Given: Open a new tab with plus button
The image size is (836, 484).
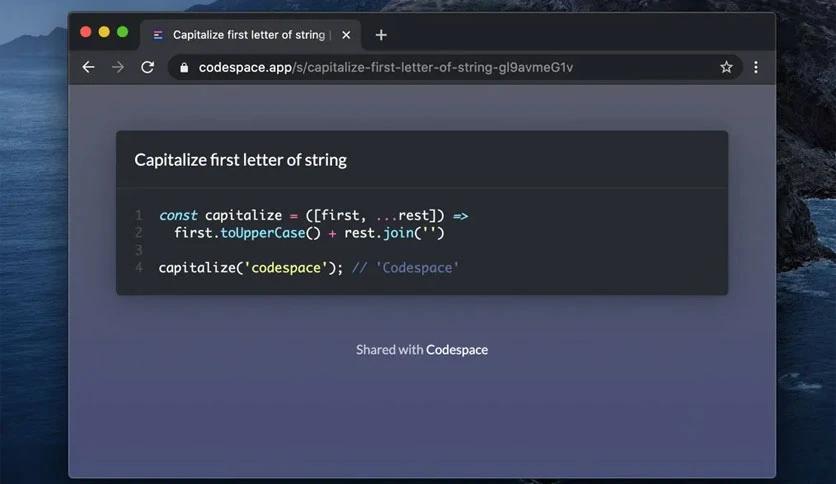Looking at the screenshot, I should coord(381,35).
